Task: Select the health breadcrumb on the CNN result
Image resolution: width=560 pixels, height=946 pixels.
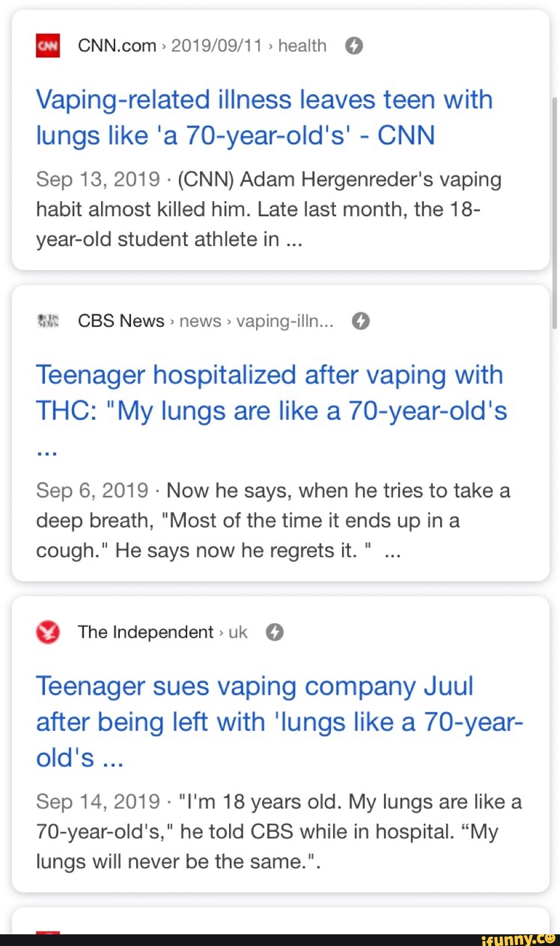Action: point(302,44)
